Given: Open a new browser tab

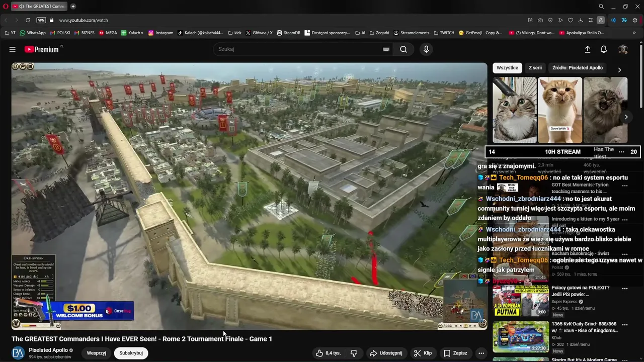Looking at the screenshot, I should coord(73,7).
